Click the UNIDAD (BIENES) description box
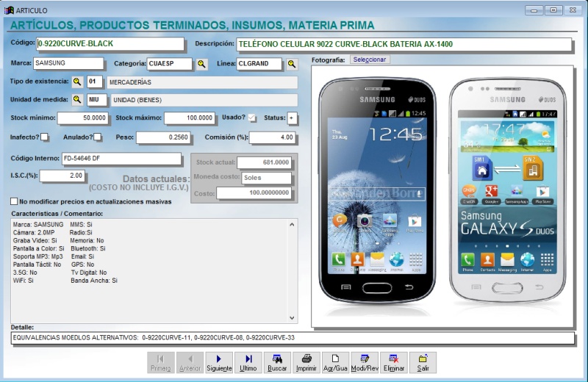The image size is (588, 382). (x=203, y=100)
